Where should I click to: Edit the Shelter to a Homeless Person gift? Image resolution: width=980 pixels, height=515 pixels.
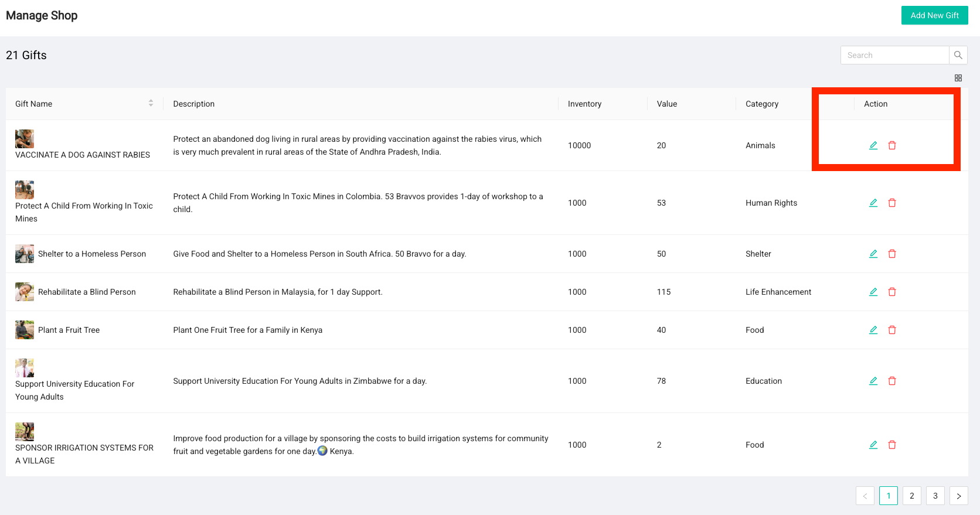[873, 254]
